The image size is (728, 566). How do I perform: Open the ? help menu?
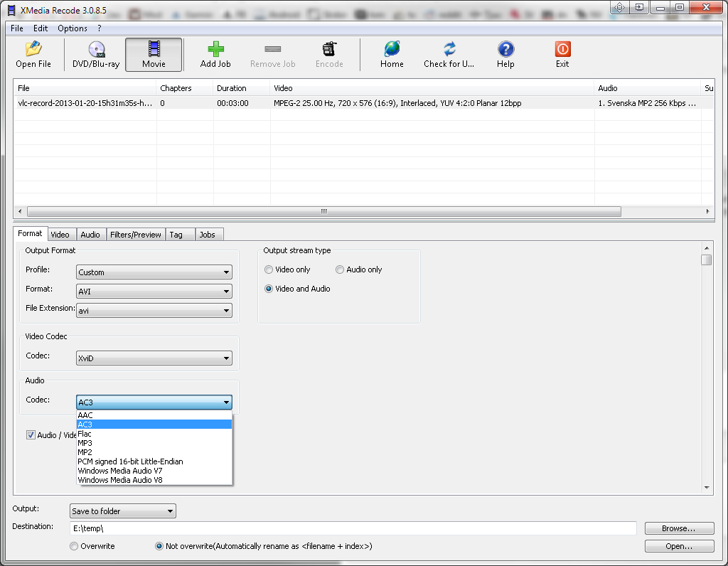pyautogui.click(x=100, y=28)
